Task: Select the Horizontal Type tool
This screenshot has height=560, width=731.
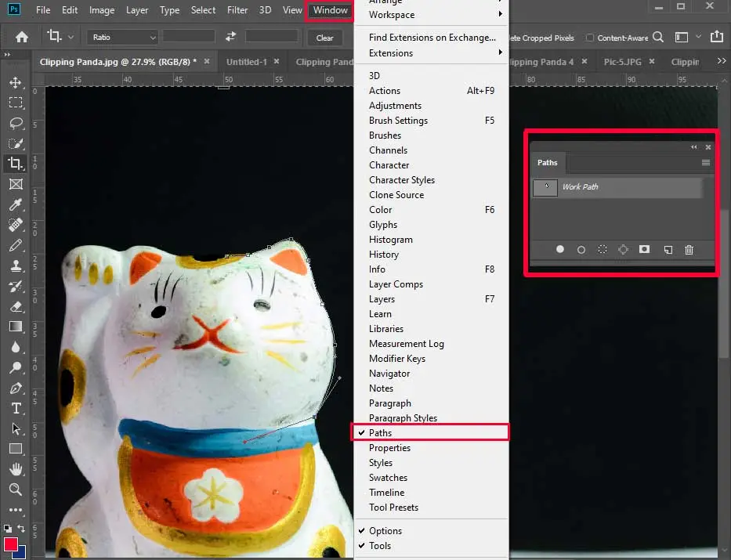Action: coord(16,408)
